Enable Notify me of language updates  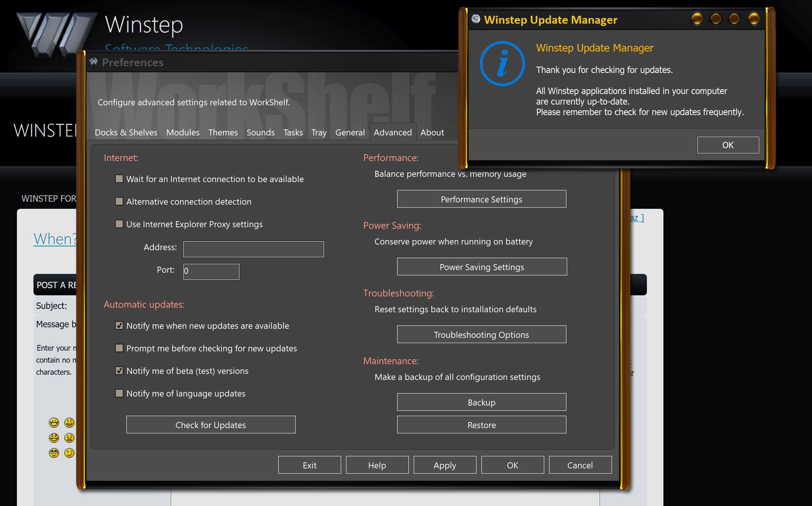coord(119,394)
